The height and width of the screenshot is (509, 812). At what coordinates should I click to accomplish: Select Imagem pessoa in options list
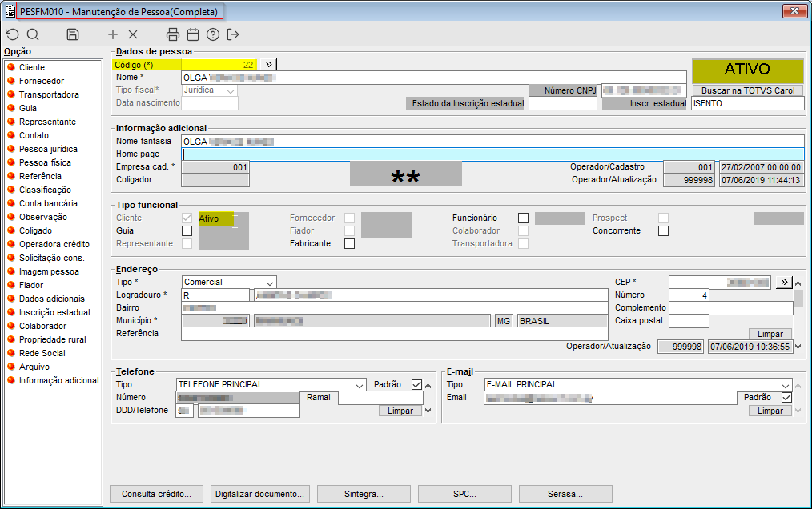(x=49, y=271)
